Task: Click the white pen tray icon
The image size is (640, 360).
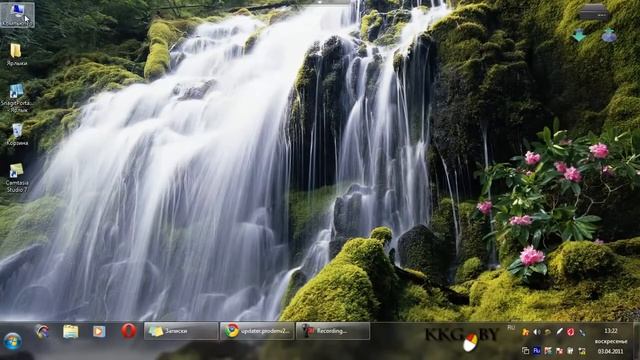Action: pyautogui.click(x=559, y=332)
